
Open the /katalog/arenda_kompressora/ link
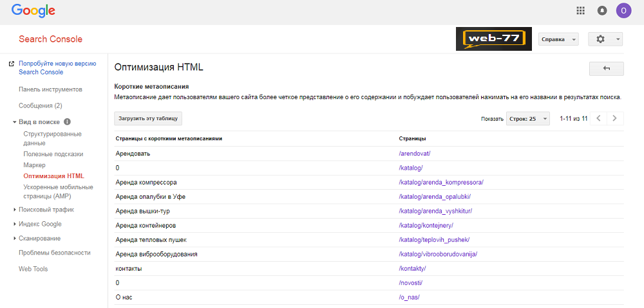click(441, 182)
